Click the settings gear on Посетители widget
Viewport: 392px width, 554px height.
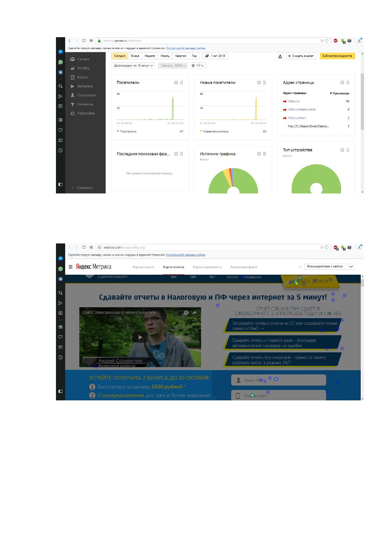pyautogui.click(x=176, y=83)
